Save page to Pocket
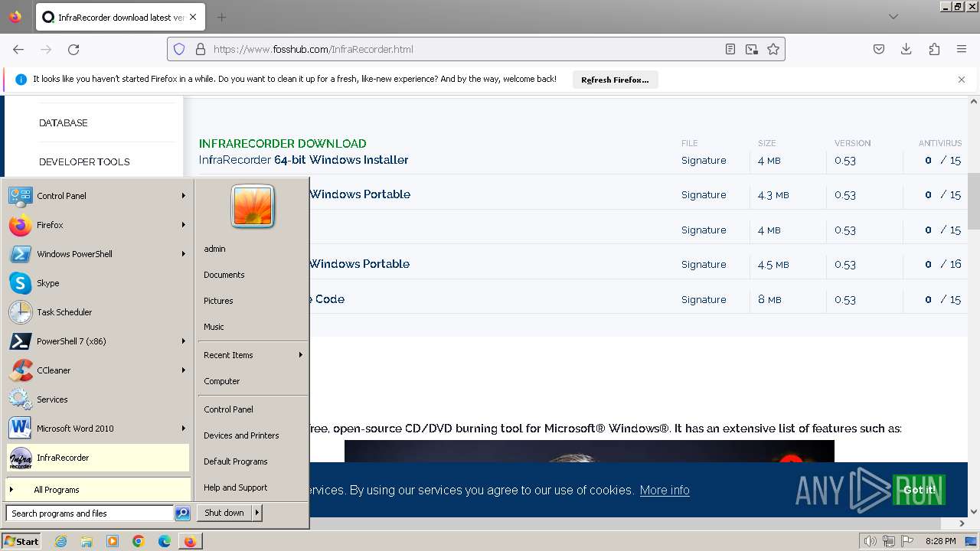 (879, 49)
